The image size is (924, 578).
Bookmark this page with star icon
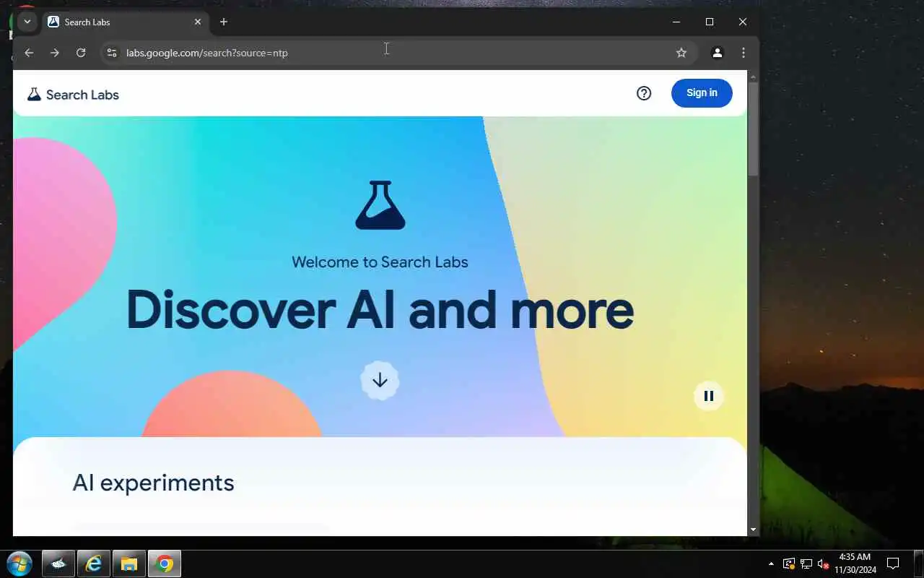[x=681, y=53]
